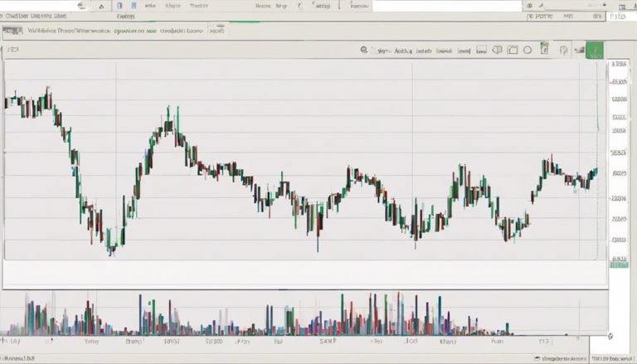Click the rectangle shape tool icon
637x364 pixels.
[511, 51]
